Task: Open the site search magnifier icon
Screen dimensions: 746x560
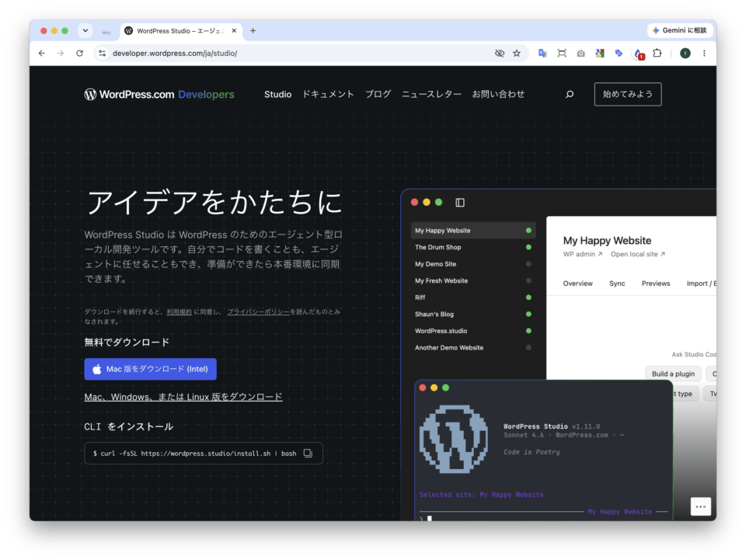Action: click(x=570, y=94)
